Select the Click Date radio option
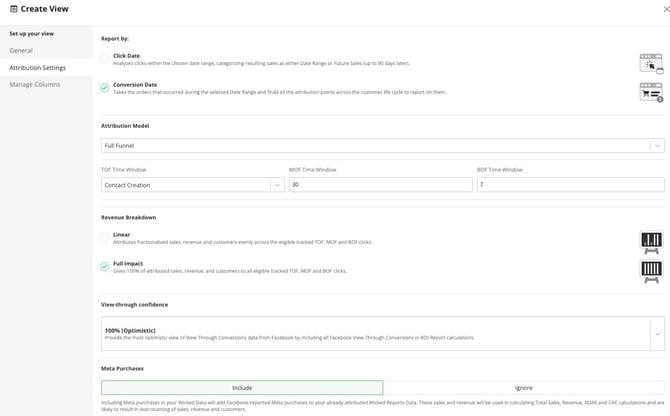670x416 pixels. pyautogui.click(x=105, y=59)
